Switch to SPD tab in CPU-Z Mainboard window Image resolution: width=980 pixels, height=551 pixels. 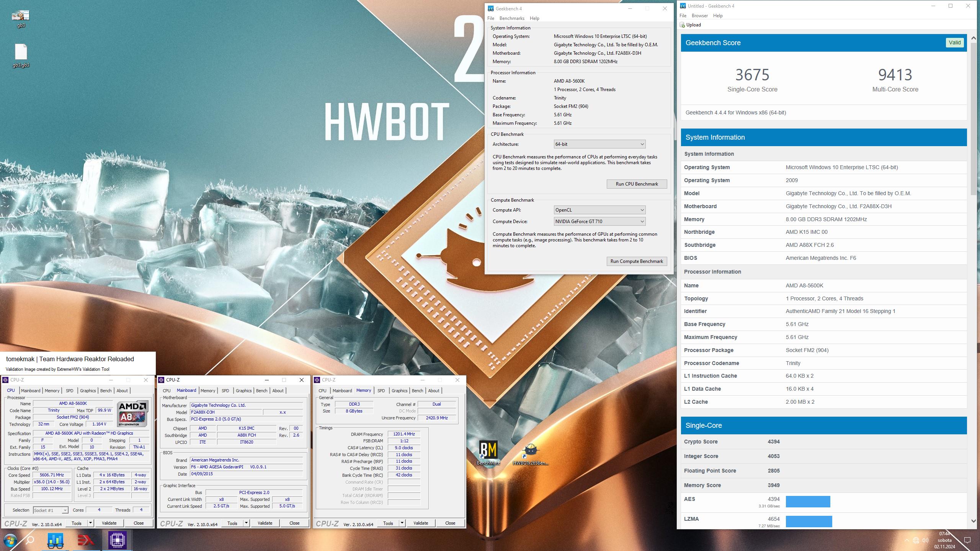point(225,391)
